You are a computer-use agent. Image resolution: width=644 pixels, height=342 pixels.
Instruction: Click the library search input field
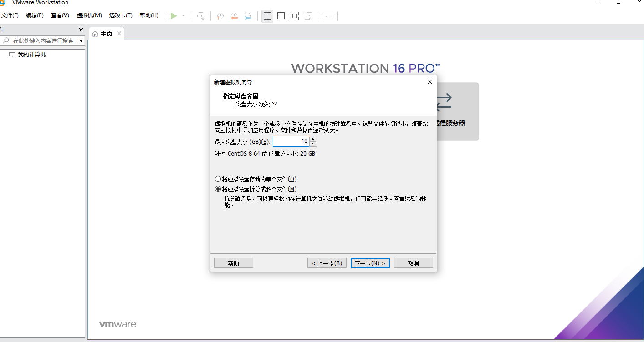pyautogui.click(x=43, y=40)
